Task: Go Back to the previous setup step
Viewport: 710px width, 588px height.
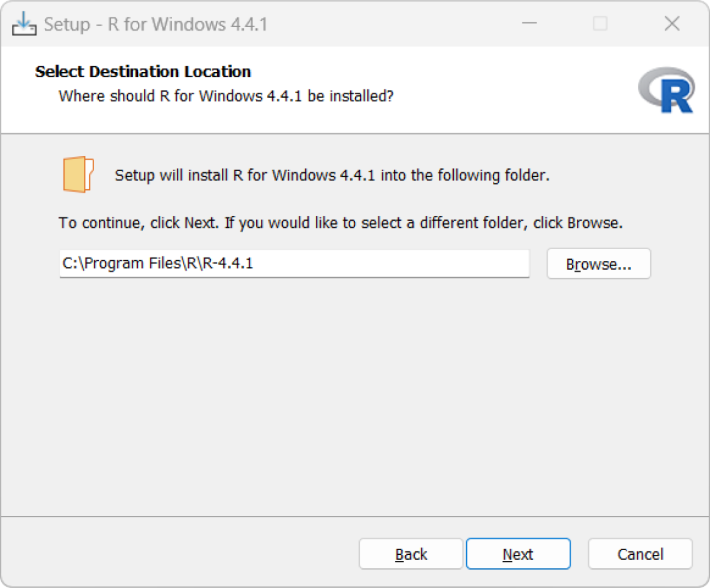Action: coord(411,554)
